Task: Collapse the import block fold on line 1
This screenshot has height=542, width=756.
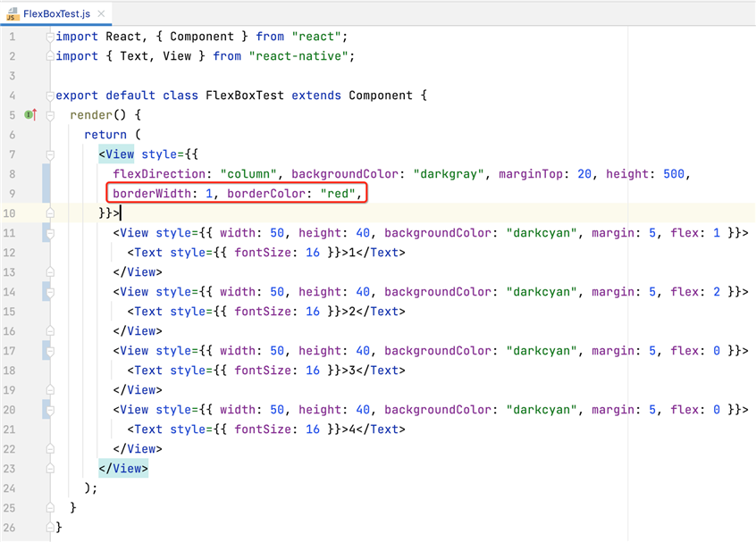Action: pos(50,37)
